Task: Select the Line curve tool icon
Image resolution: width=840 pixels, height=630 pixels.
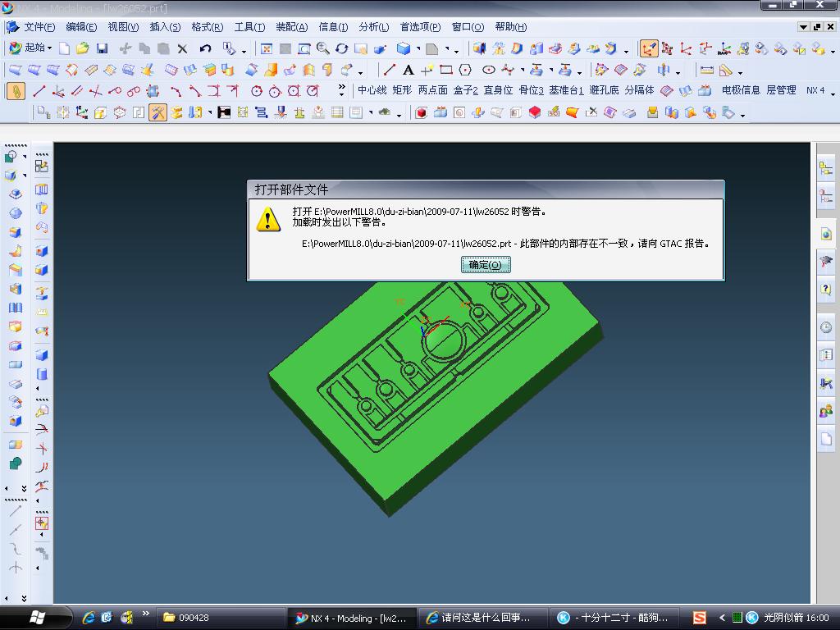Action: [x=390, y=70]
